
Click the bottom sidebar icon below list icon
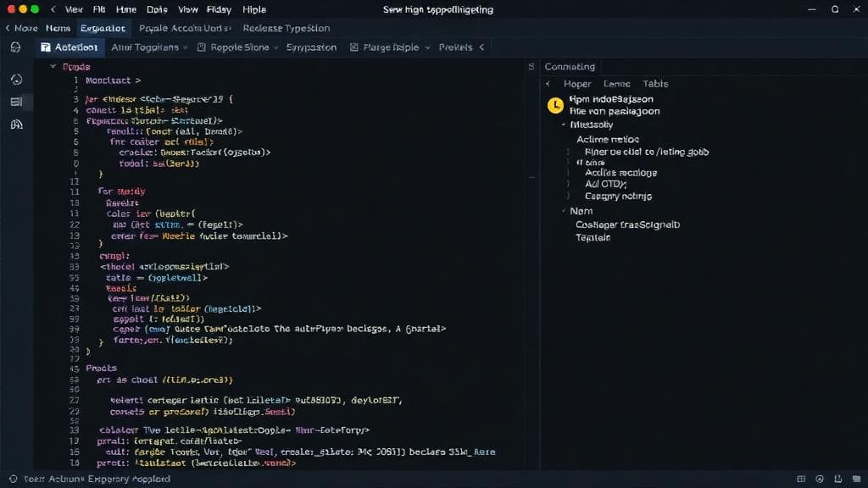click(x=15, y=125)
